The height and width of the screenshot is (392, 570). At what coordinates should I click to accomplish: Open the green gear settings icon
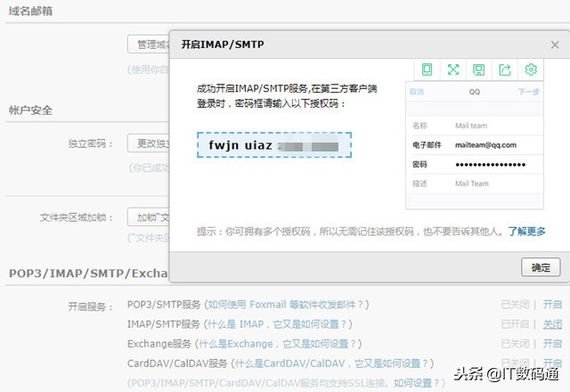pyautogui.click(x=531, y=69)
